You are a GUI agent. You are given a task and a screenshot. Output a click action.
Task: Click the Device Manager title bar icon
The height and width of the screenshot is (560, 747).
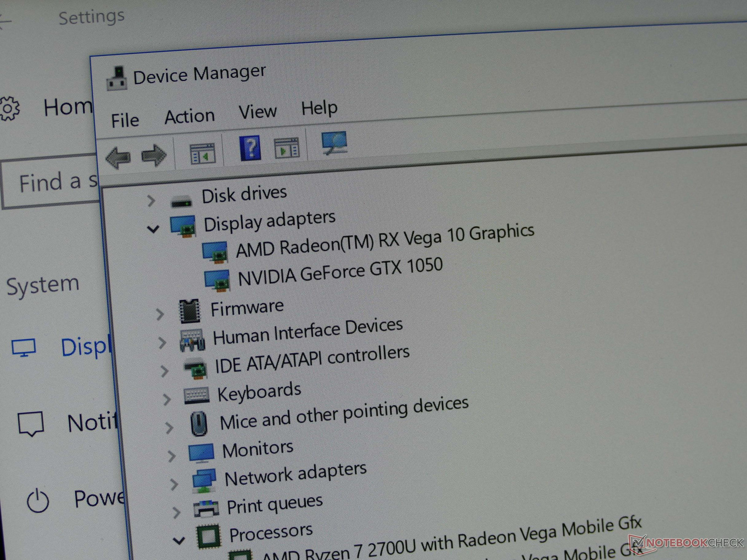point(116,78)
